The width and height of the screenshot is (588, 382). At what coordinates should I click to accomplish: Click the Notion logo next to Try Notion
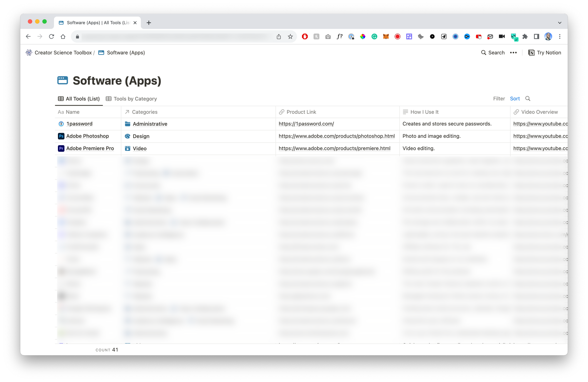532,52
